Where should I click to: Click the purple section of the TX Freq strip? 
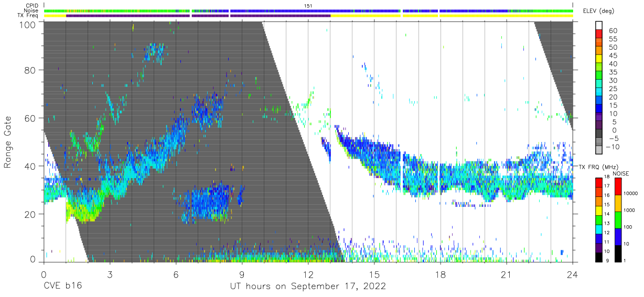[198, 16]
